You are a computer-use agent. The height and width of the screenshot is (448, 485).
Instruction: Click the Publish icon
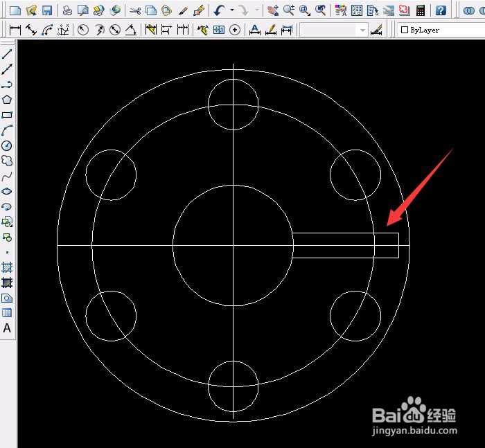point(99,10)
